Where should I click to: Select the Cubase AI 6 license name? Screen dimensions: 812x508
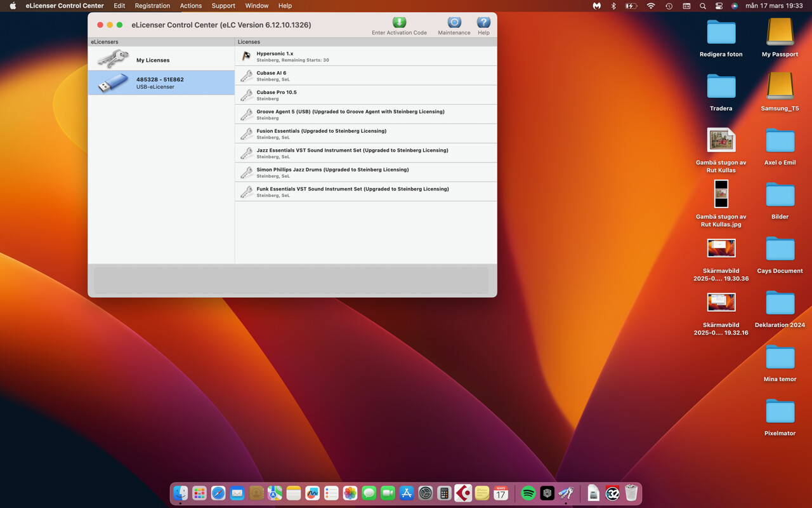pos(272,73)
